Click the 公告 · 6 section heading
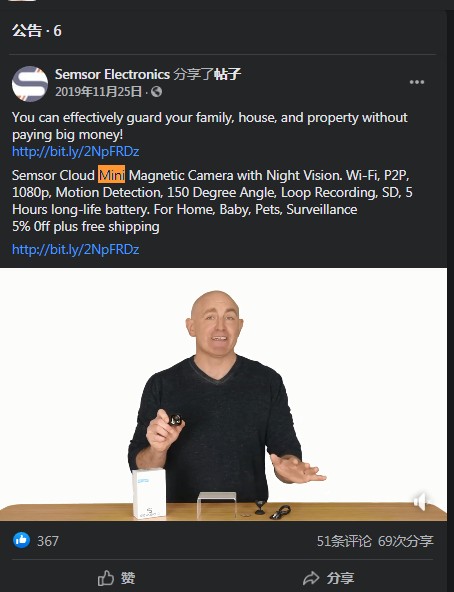This screenshot has width=454, height=592. pos(37,31)
